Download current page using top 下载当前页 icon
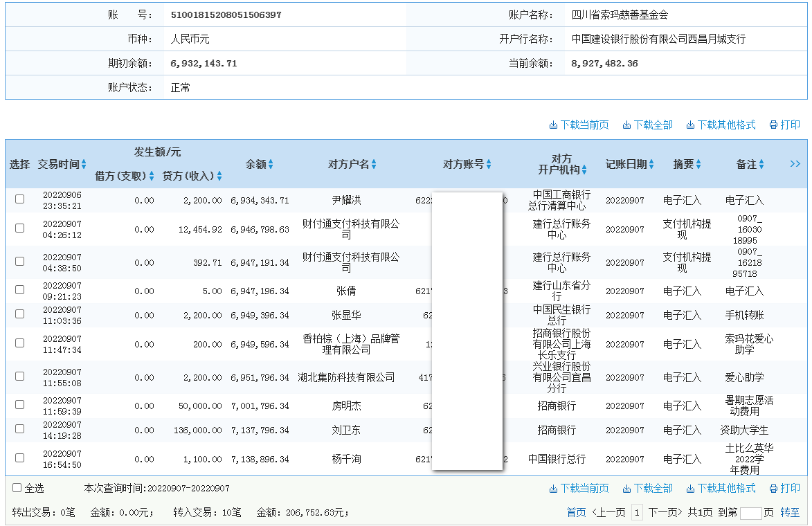The width and height of the screenshot is (812, 526). pyautogui.click(x=580, y=125)
